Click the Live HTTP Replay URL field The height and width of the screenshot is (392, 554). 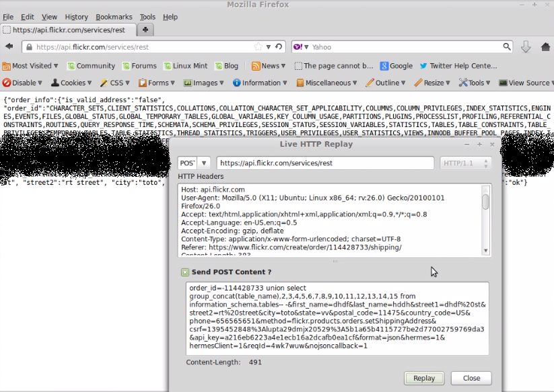pos(325,163)
